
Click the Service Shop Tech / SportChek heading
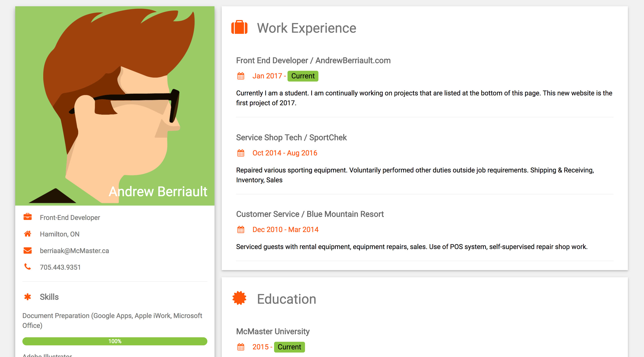(291, 138)
